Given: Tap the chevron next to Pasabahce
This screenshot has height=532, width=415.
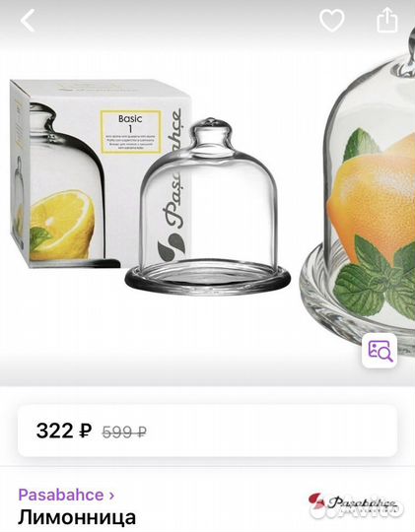Looking at the screenshot, I should (x=111, y=496).
